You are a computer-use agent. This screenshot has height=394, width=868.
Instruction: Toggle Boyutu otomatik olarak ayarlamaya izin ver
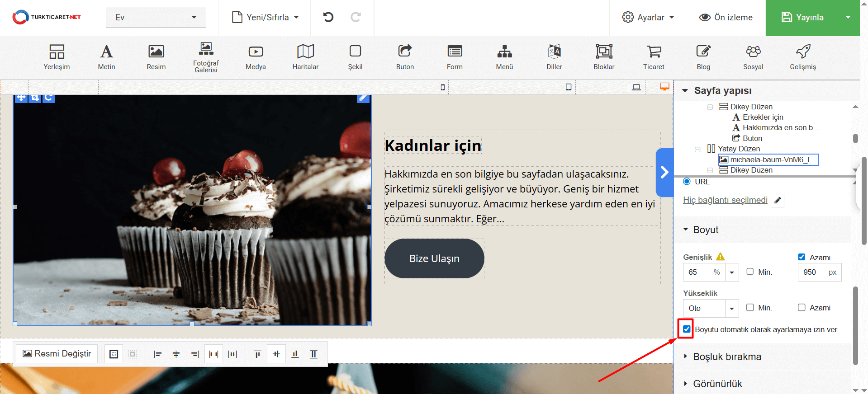tap(687, 329)
